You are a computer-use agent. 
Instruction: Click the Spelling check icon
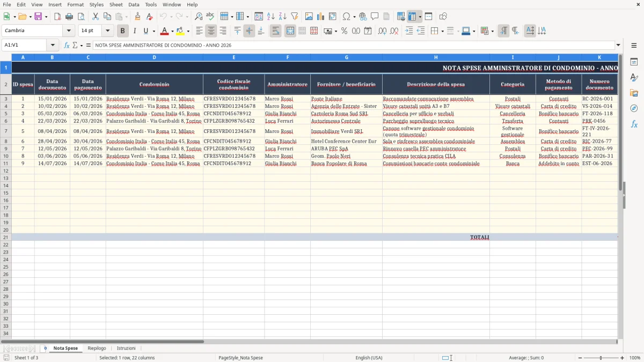pos(210,17)
